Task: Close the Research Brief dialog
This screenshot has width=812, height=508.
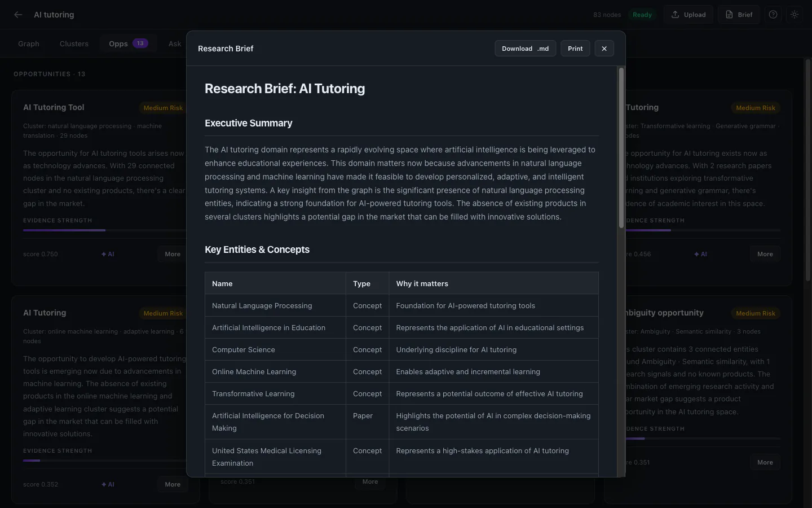Action: point(604,49)
